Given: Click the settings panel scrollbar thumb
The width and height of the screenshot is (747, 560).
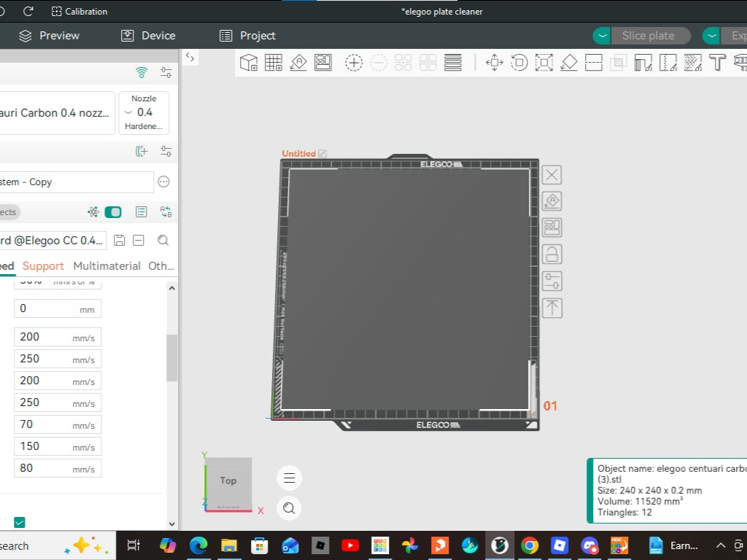Looking at the screenshot, I should click(x=171, y=357).
